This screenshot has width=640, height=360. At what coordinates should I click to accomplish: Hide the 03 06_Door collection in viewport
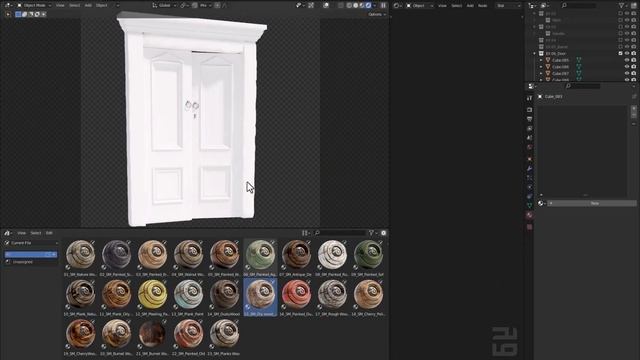tap(627, 53)
